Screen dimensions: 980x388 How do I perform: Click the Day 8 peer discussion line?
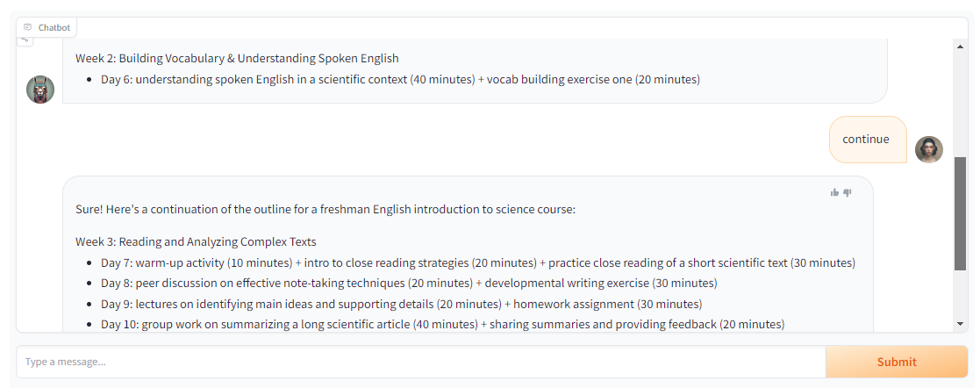[409, 283]
